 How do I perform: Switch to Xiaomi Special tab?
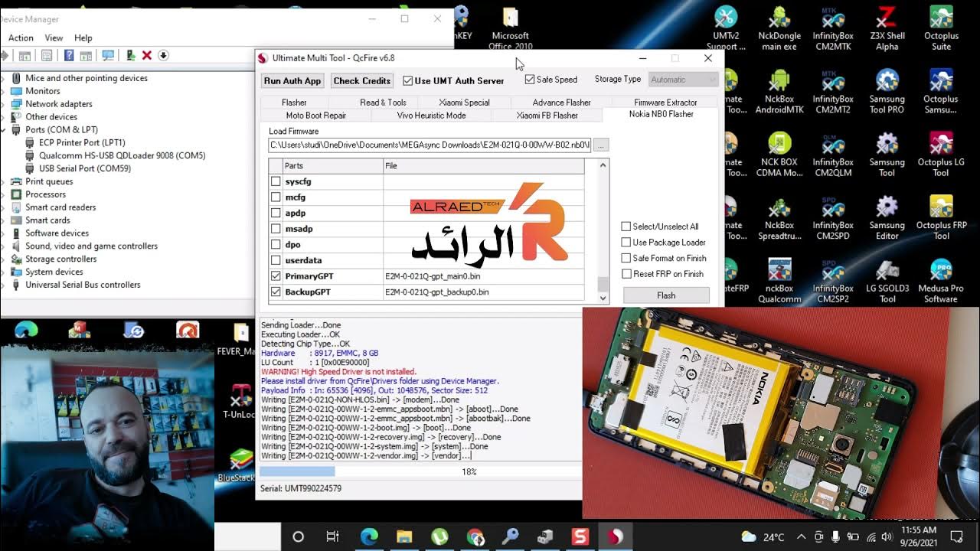click(464, 103)
